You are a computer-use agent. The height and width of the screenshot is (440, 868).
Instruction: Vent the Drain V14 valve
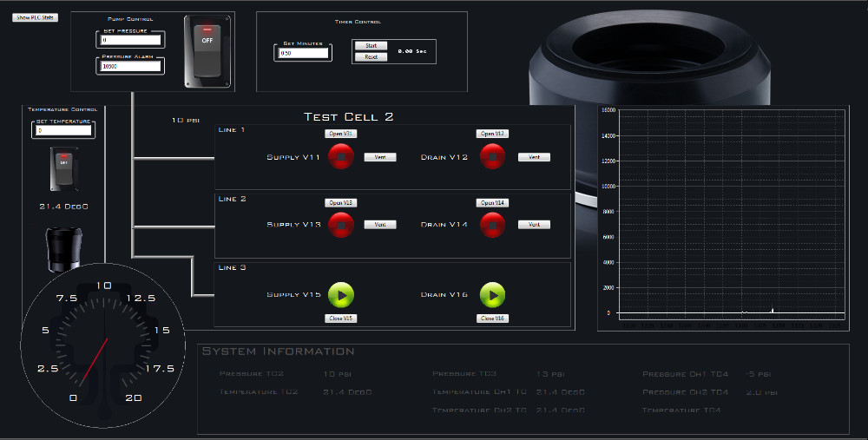[x=534, y=225]
